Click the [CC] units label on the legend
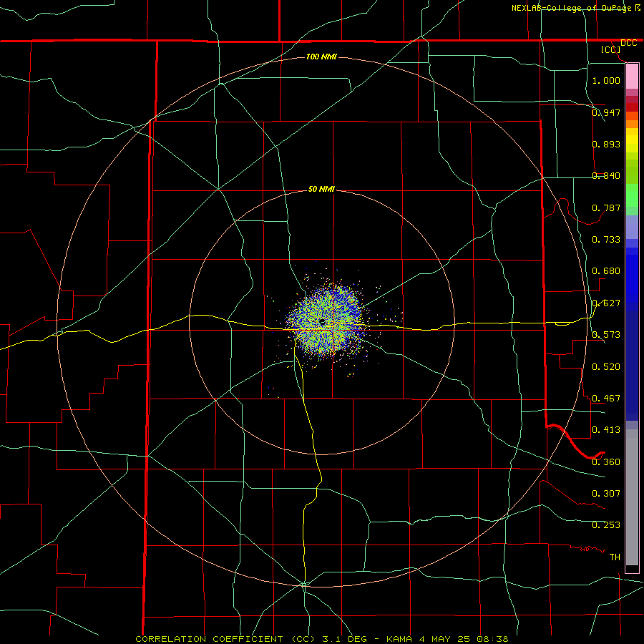Viewport: 644px width, 644px height. tap(610, 49)
